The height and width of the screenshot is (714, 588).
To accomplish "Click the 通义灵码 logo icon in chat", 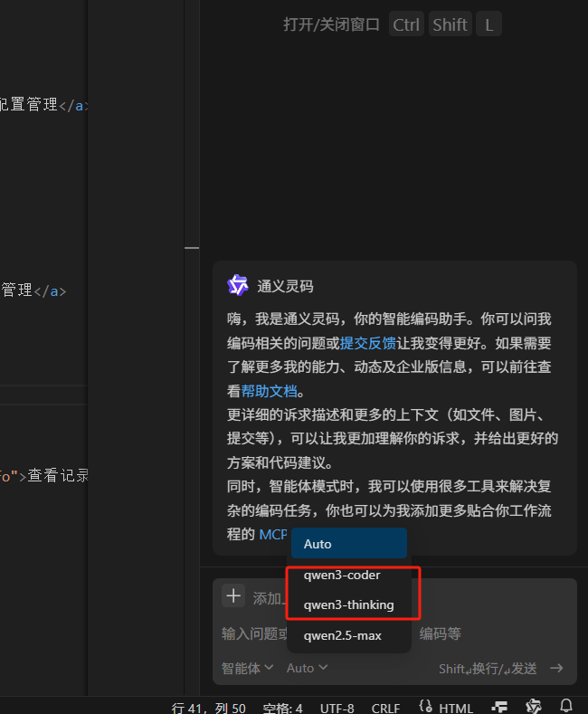I will pyautogui.click(x=238, y=285).
